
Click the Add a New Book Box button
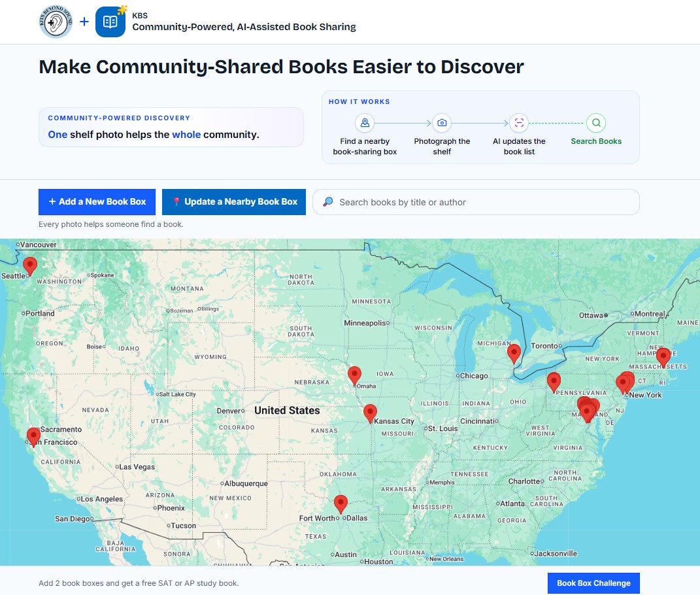[x=97, y=202]
